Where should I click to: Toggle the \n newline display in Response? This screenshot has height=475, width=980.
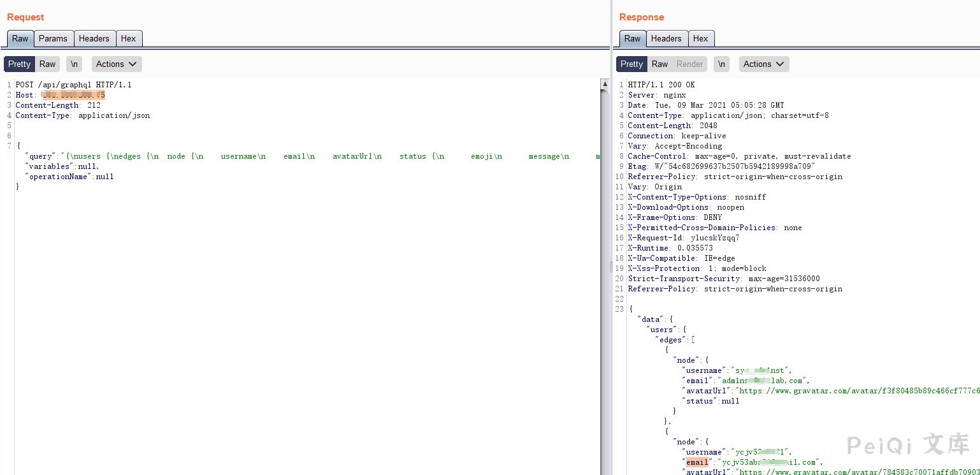tap(721, 64)
